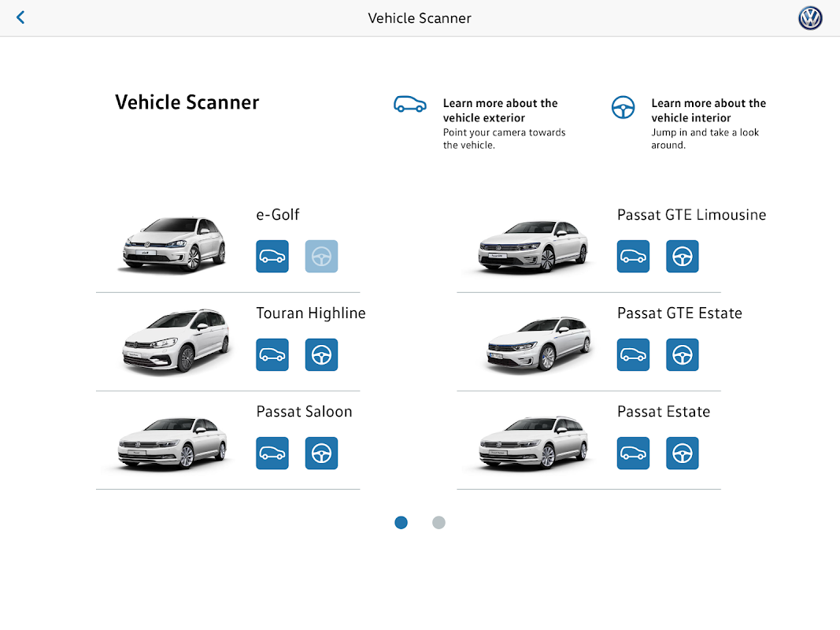The height and width of the screenshot is (630, 840).
Task: Open Passat GTE Estate exterior scanner
Action: 633,354
